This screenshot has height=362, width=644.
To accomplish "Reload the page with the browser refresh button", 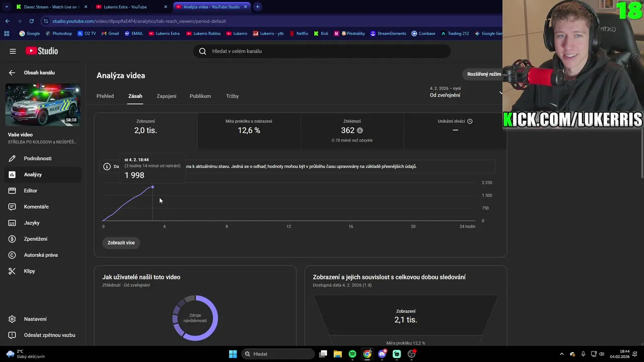I will (31, 21).
